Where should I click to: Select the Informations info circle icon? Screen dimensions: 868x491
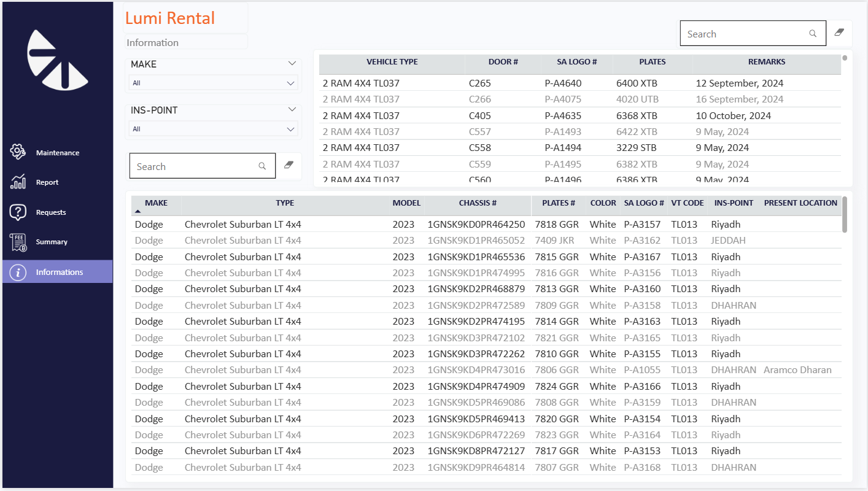pyautogui.click(x=18, y=272)
